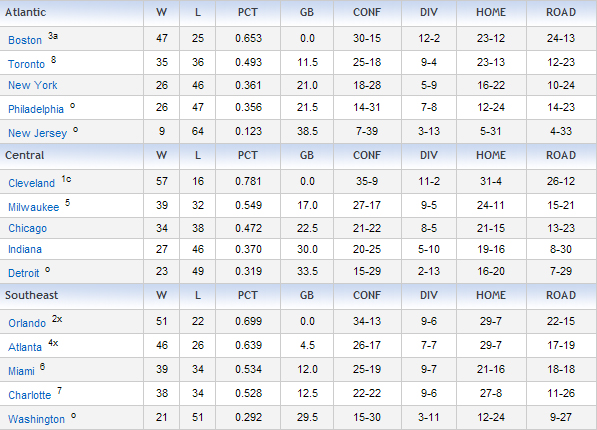The width and height of the screenshot is (597, 430).
Task: Open the Cleveland team link
Action: [x=32, y=183]
